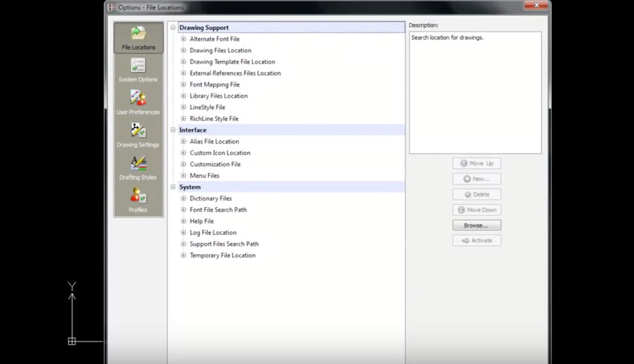Click the Delete button
The height and width of the screenshot is (364, 634).
pos(477,194)
